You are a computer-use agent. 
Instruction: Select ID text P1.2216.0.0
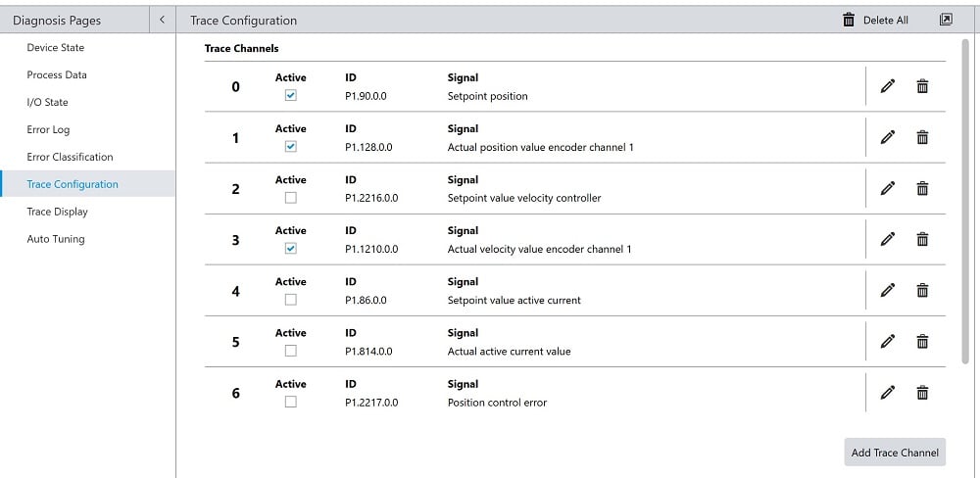pyautogui.click(x=371, y=198)
